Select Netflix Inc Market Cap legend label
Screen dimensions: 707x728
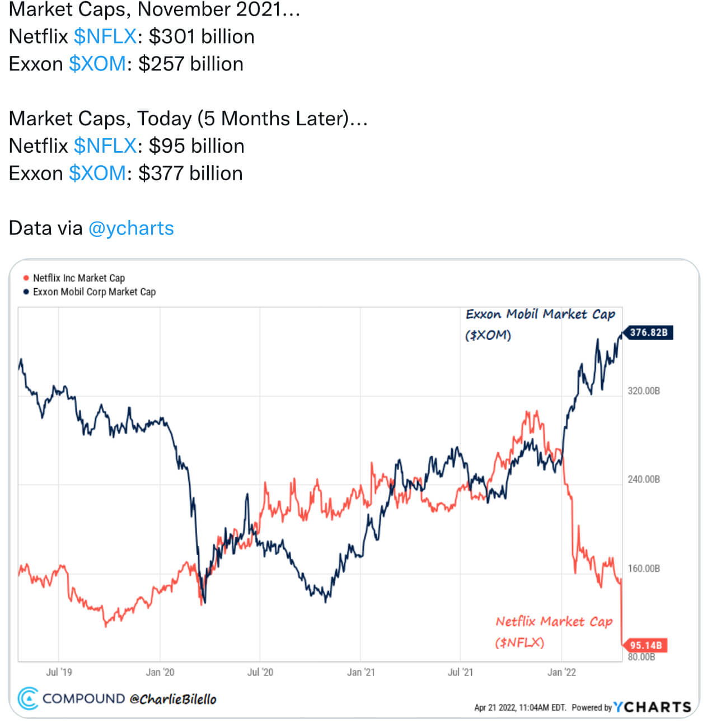[79, 278]
